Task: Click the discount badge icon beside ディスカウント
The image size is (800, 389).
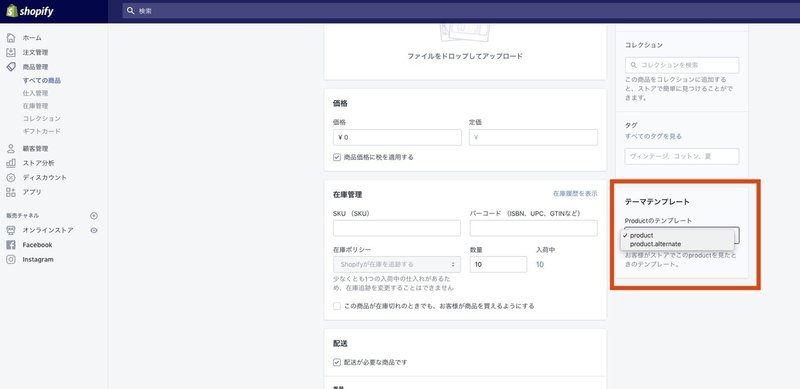Action: coord(11,177)
